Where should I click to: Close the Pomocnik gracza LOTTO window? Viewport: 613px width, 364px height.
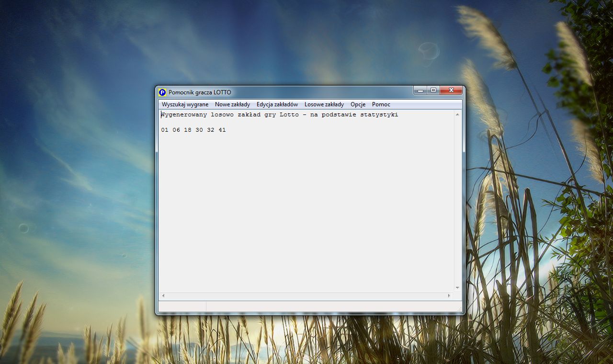pos(451,90)
